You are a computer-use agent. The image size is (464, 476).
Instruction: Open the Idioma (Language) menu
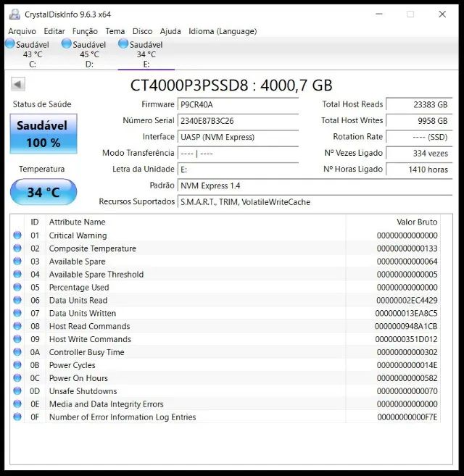click(223, 31)
